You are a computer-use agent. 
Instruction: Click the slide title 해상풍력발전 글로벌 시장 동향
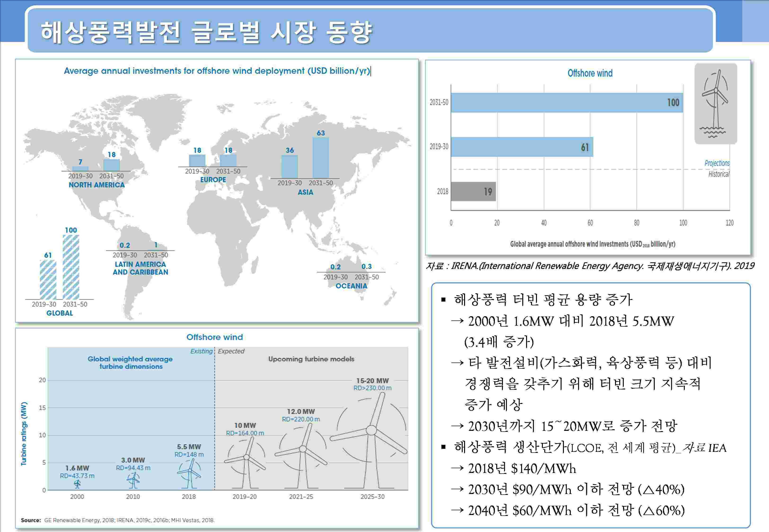tap(206, 32)
